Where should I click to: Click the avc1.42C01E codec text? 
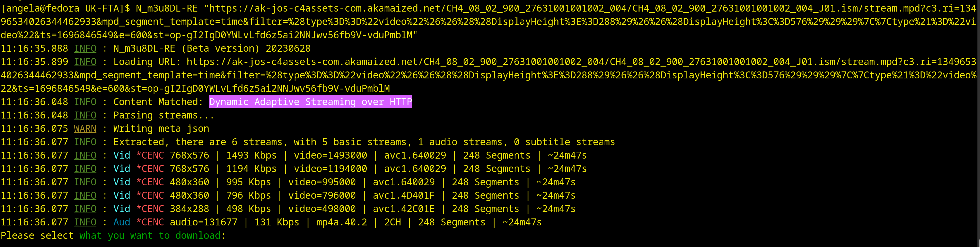click(x=403, y=209)
